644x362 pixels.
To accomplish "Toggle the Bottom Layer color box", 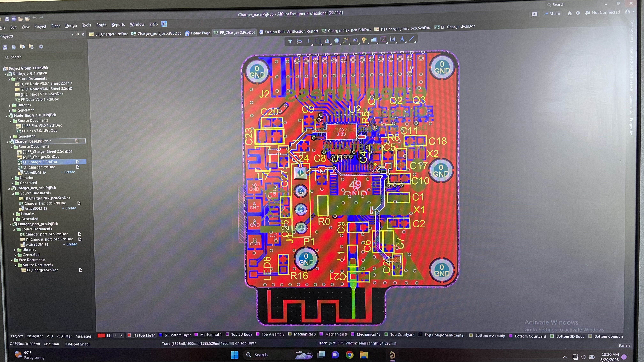I will [161, 335].
